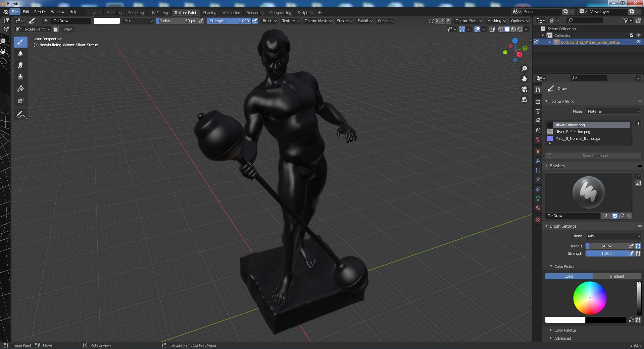Select the Mask tool
The image size is (644, 349).
click(20, 100)
